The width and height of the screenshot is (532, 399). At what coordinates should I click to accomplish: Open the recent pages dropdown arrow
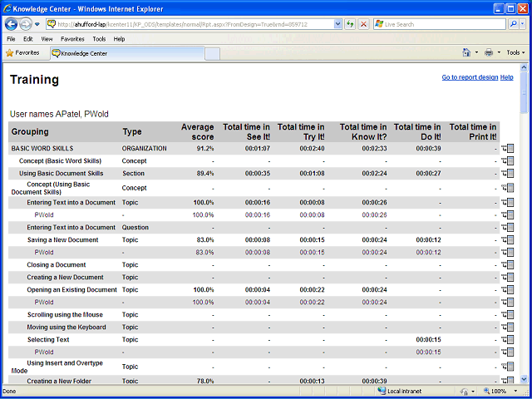(x=37, y=24)
